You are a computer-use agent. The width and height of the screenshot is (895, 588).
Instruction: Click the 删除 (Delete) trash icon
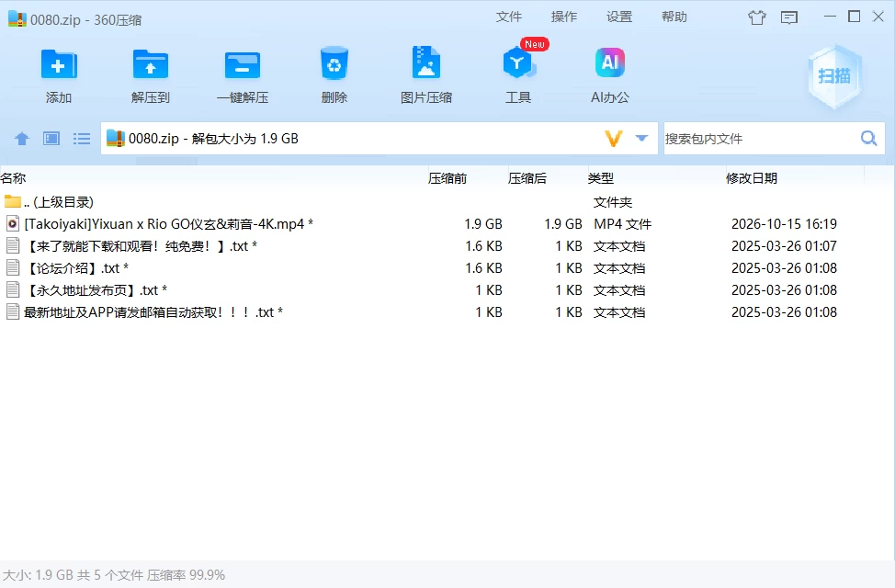[x=334, y=63]
